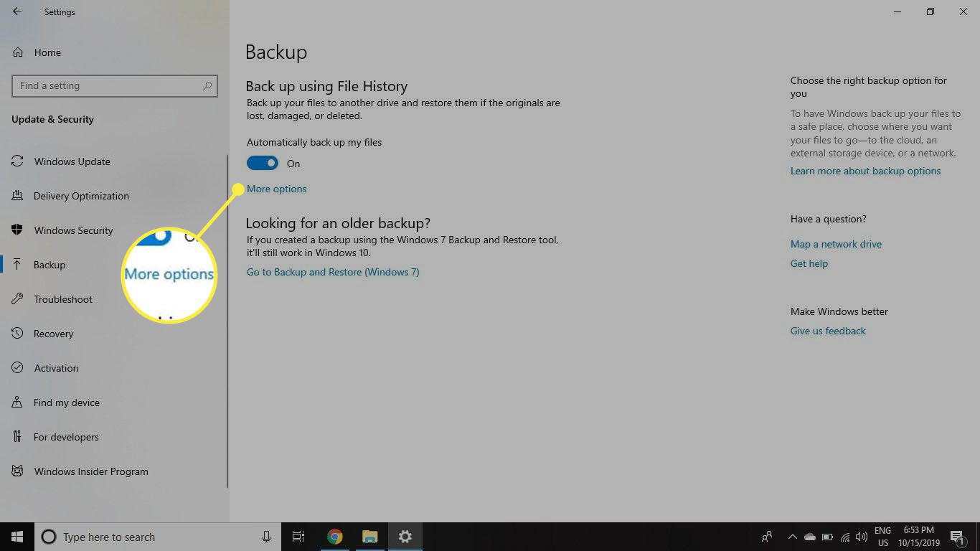The width and height of the screenshot is (980, 551).
Task: Click the Type here to search taskbar box
Action: click(x=158, y=537)
